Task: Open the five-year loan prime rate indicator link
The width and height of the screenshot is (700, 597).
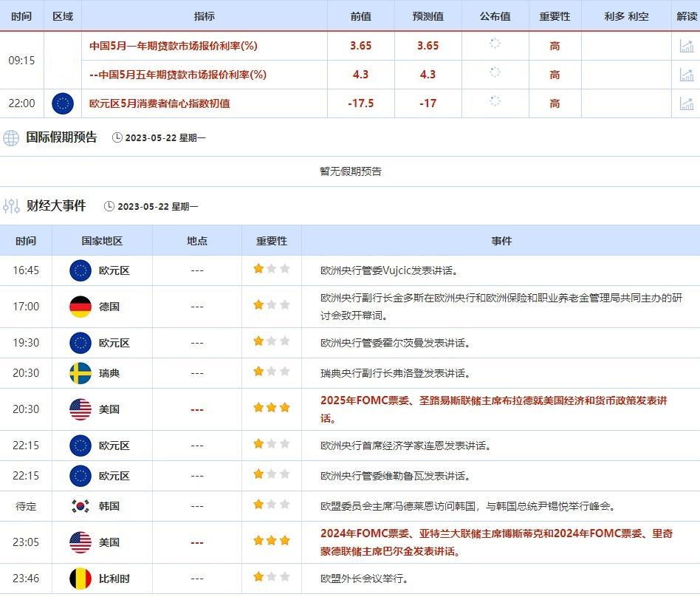Action: [x=177, y=75]
